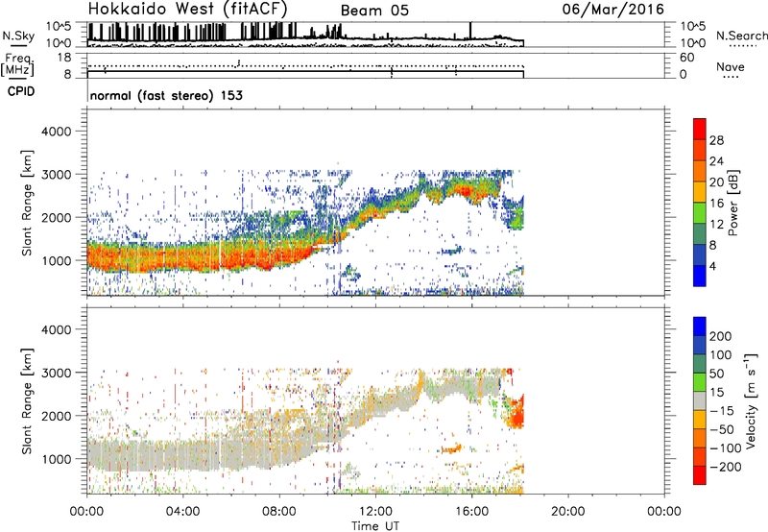Click the '24' power colorbar label
Viewport: 768px width, 532px height.
(x=716, y=161)
